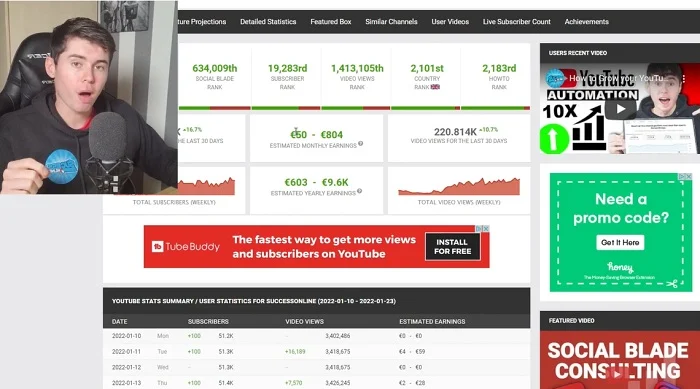Close the TubeBuddy banner ad

[x=486, y=229]
